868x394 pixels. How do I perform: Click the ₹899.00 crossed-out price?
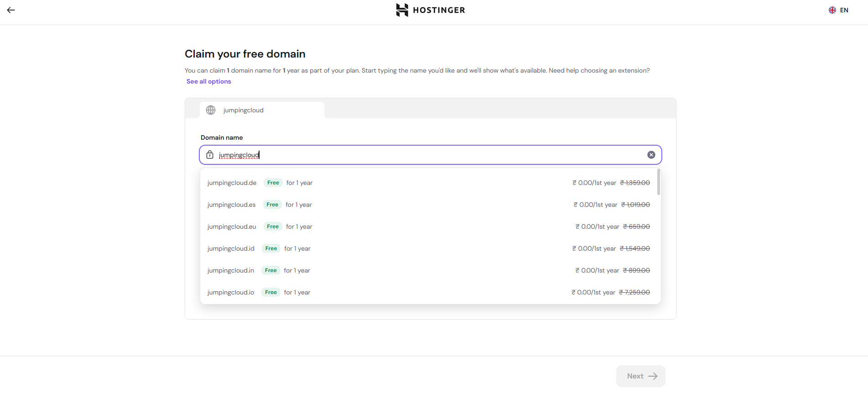click(636, 270)
